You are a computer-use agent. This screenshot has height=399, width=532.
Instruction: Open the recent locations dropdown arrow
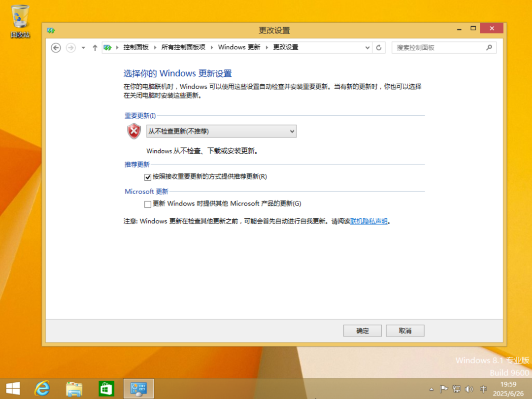[x=83, y=48]
